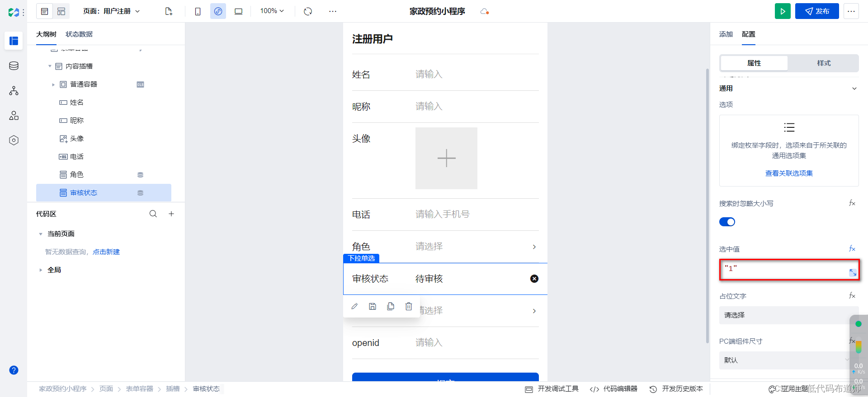Open the users and roles sidebar icon

[x=14, y=116]
